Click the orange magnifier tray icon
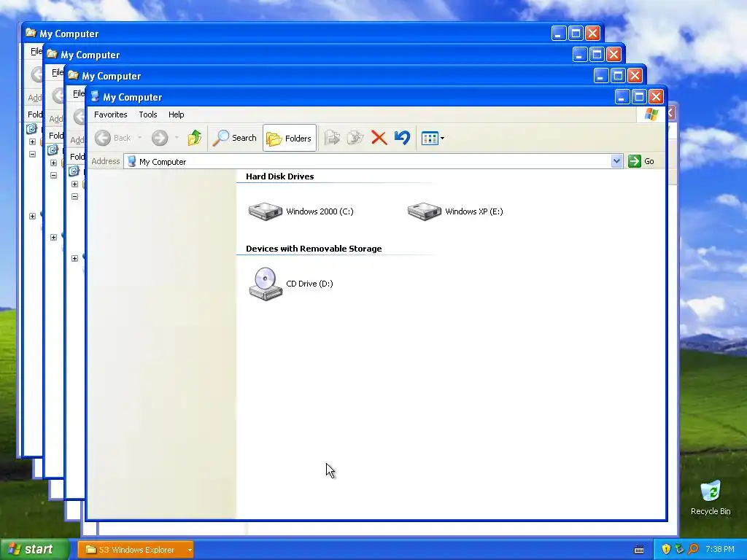This screenshot has height=560, width=747. pos(693,549)
